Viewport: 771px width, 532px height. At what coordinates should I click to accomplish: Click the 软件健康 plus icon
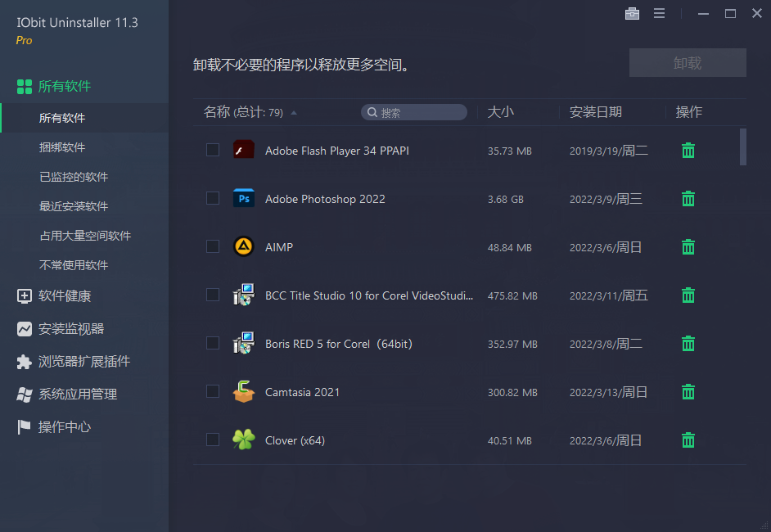pos(25,296)
